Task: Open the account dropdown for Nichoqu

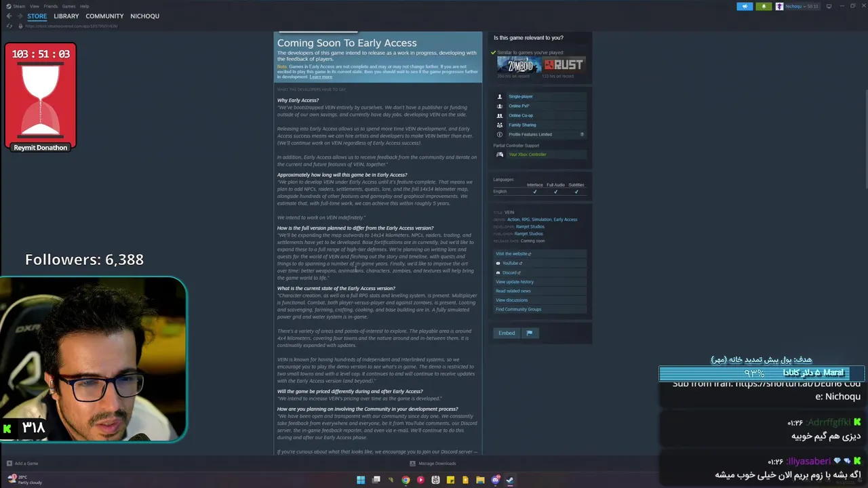Action: pyautogui.click(x=798, y=6)
